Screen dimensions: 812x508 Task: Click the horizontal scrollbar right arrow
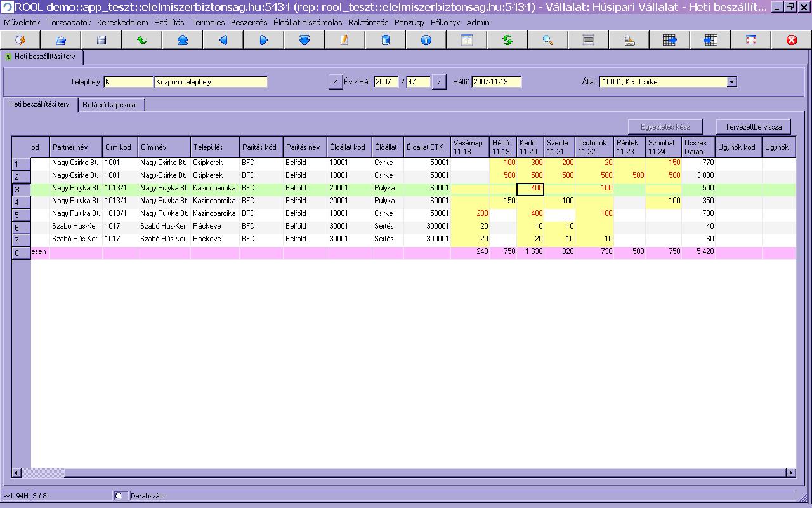(790, 472)
